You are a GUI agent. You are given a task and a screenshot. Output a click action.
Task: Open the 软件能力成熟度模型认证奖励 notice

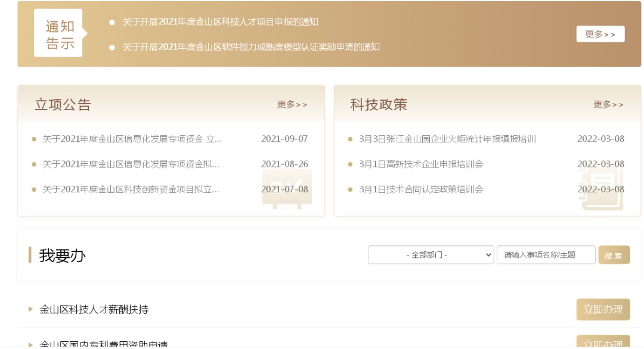tap(250, 47)
